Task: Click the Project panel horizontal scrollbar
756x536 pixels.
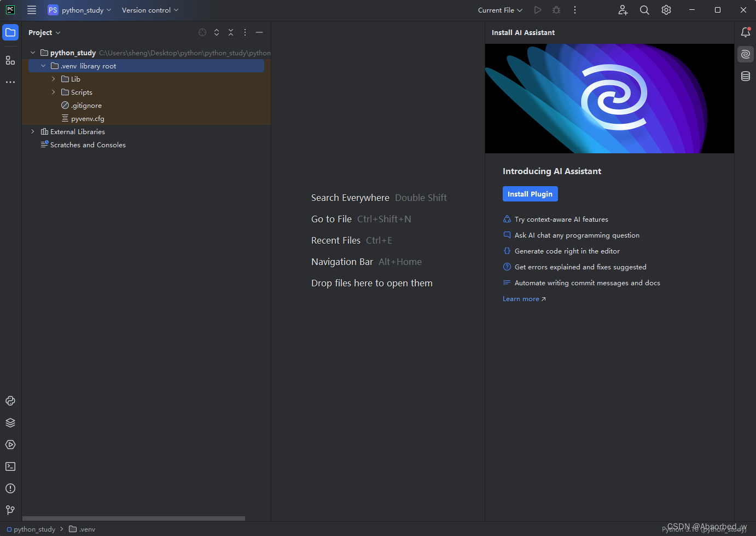Action: (133, 518)
